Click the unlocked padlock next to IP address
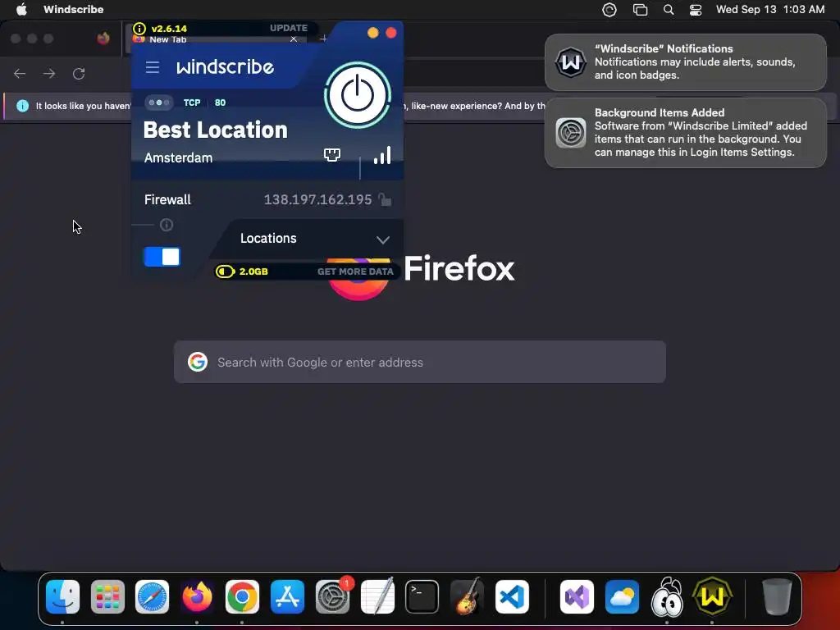Screen dimensions: 840x630 pos(385,199)
